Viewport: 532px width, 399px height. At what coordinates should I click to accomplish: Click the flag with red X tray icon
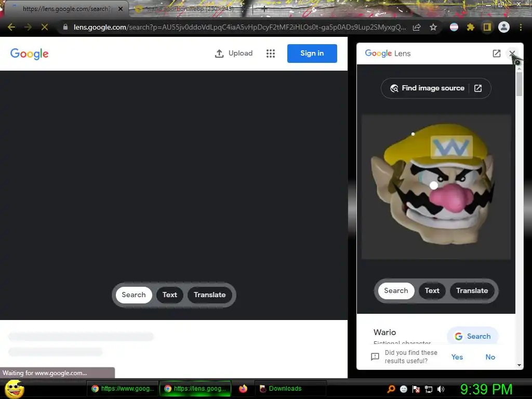[416, 389]
